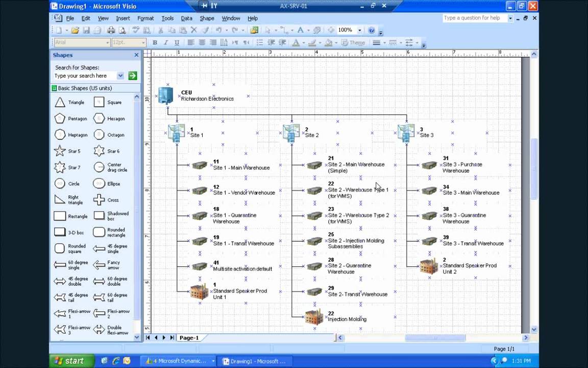The height and width of the screenshot is (368, 588).
Task: Open the font name dropdown Arial
Action: (108, 42)
